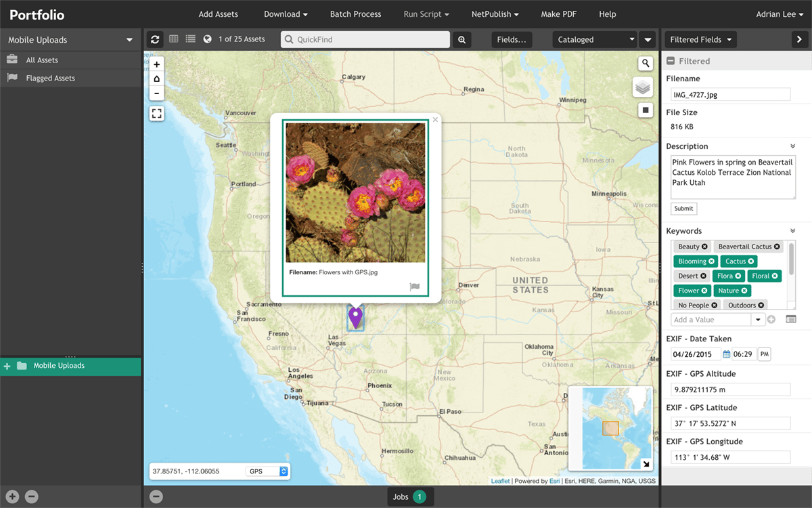This screenshot has height=508, width=812.
Task: Open the NetPublish menu
Action: pos(495,14)
